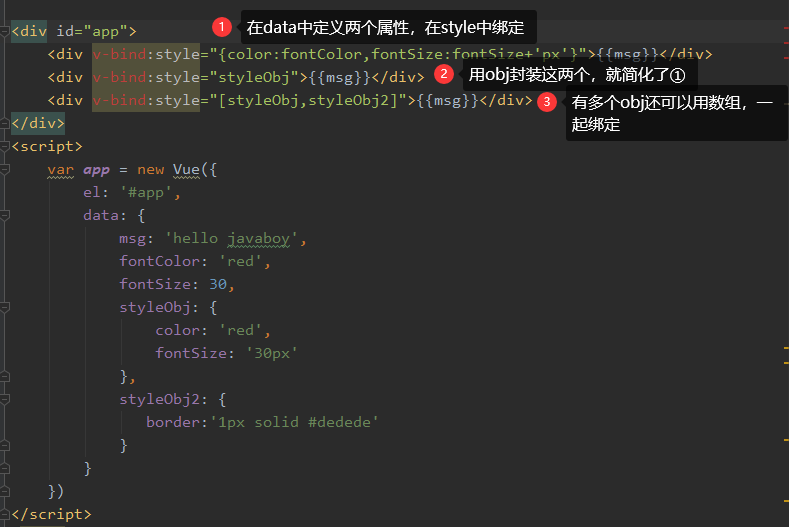This screenshot has height=527, width=789.
Task: Click fold end marker at '},' line
Action: click(x=5, y=377)
